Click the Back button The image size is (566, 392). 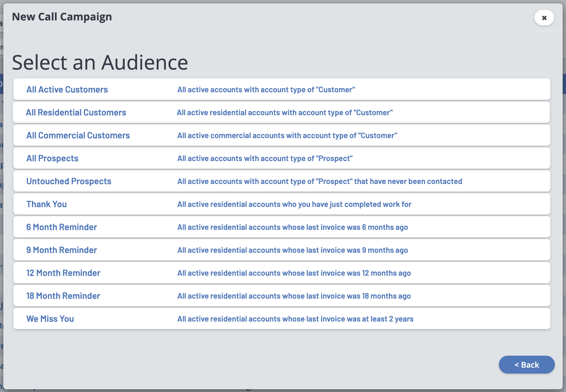pyautogui.click(x=526, y=365)
